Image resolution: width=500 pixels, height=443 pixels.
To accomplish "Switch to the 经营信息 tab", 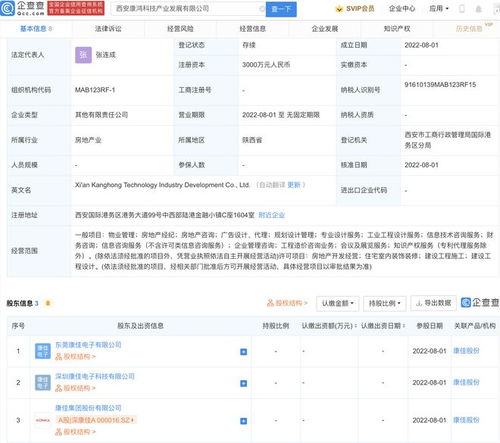I will (252, 29).
